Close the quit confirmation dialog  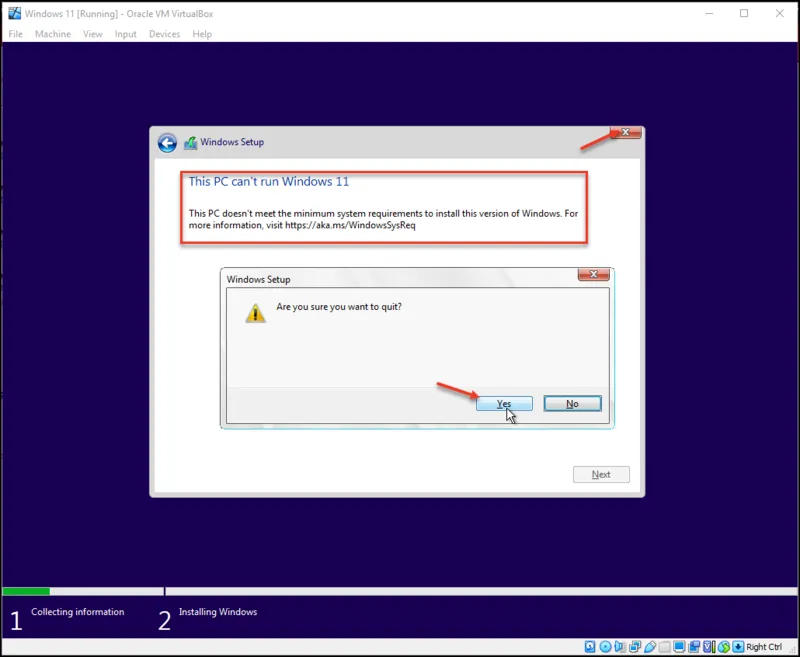click(x=594, y=274)
